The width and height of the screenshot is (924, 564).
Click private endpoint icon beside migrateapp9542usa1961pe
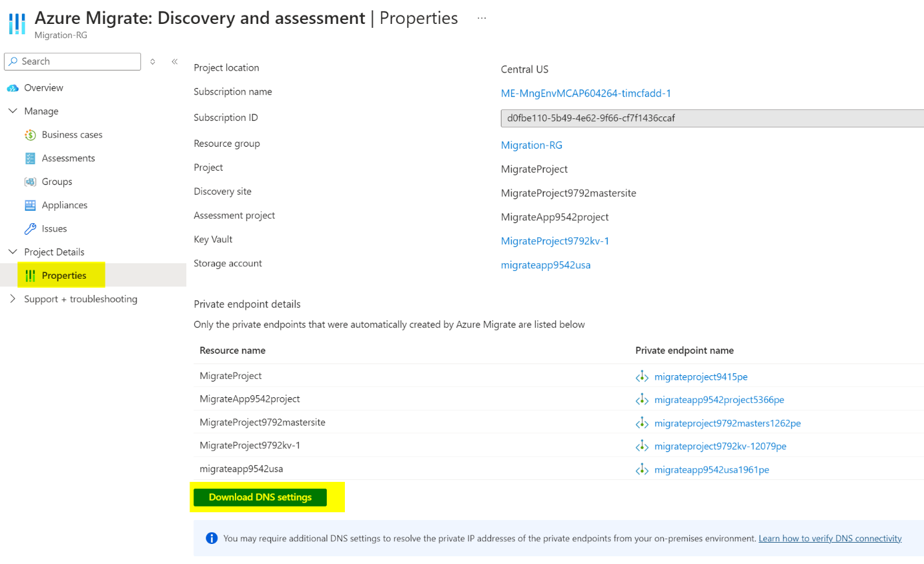click(x=642, y=470)
